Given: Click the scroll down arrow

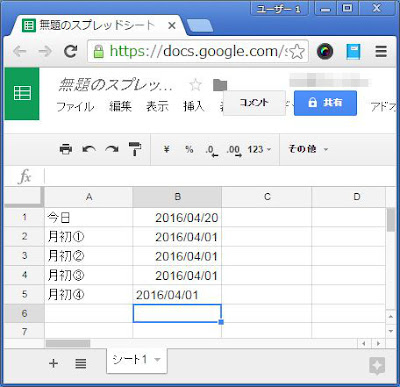Looking at the screenshot, I should (391, 331).
